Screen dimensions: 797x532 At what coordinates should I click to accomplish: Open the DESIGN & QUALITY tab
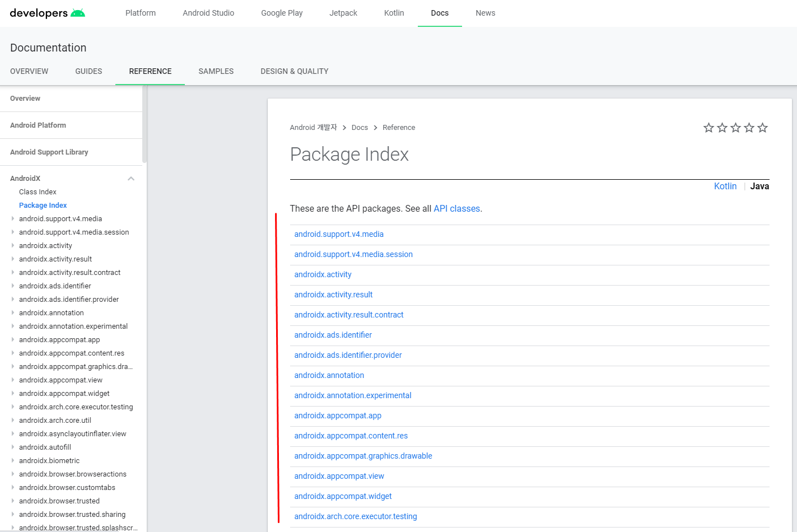click(295, 71)
